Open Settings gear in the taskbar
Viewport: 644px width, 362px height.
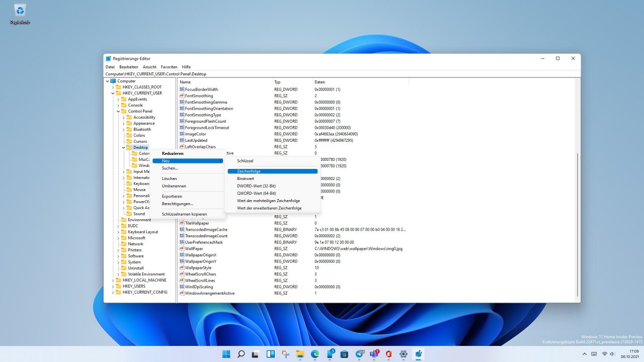pos(404,354)
